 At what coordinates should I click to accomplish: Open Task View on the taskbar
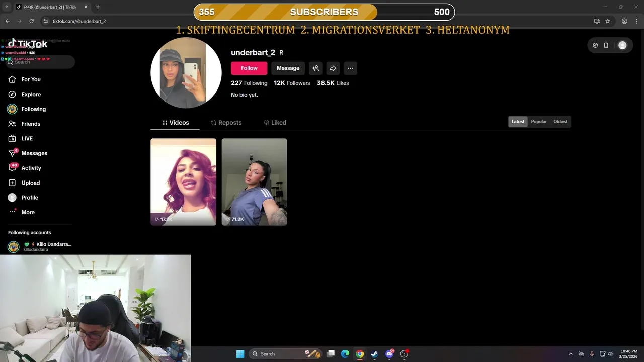tap(331, 354)
